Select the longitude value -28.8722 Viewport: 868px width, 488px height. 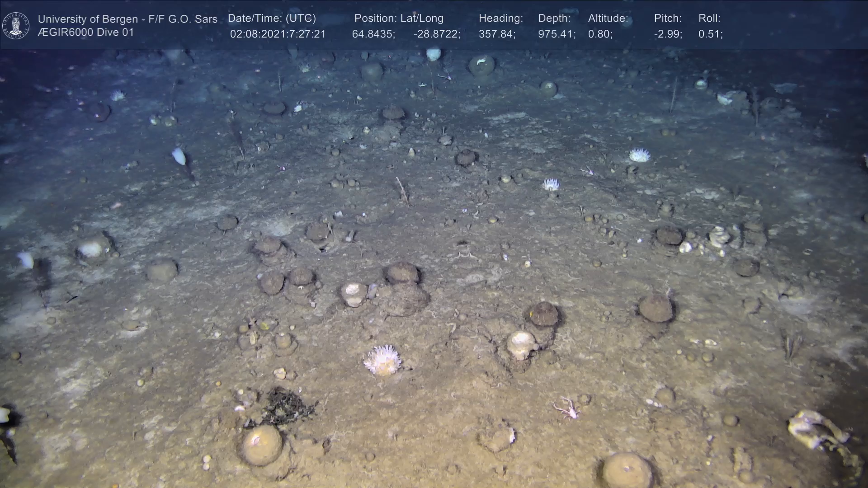click(437, 34)
